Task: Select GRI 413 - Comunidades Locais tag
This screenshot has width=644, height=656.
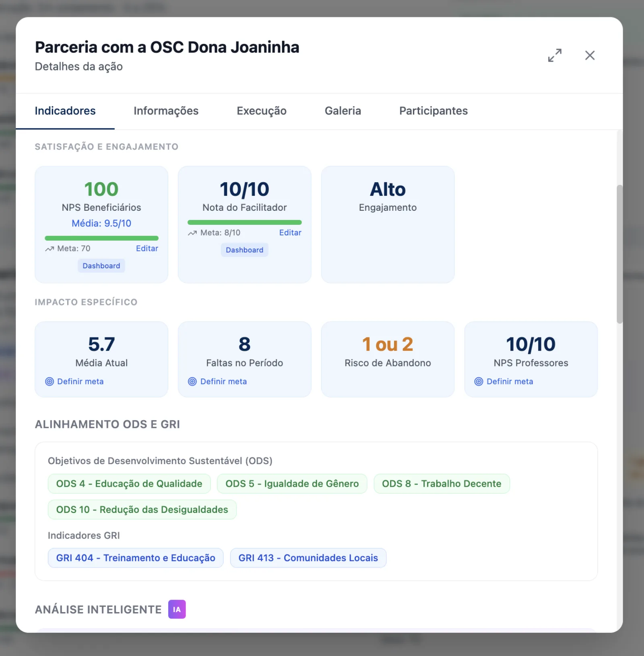Action: tap(308, 558)
